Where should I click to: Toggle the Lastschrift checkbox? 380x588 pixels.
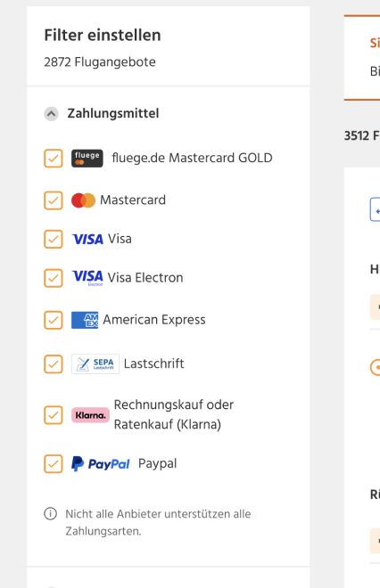(x=54, y=363)
